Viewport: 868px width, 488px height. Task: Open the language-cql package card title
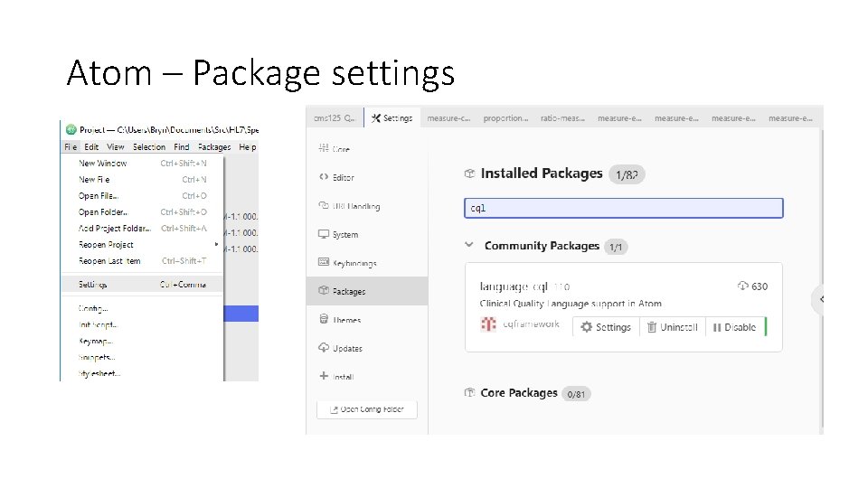[x=514, y=286]
